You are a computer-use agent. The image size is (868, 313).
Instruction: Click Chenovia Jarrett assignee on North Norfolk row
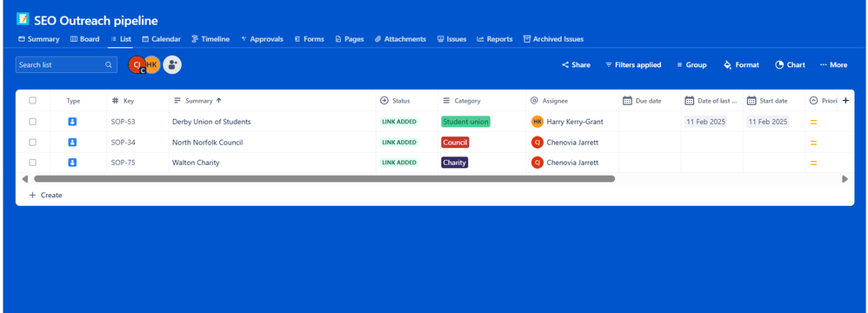564,142
